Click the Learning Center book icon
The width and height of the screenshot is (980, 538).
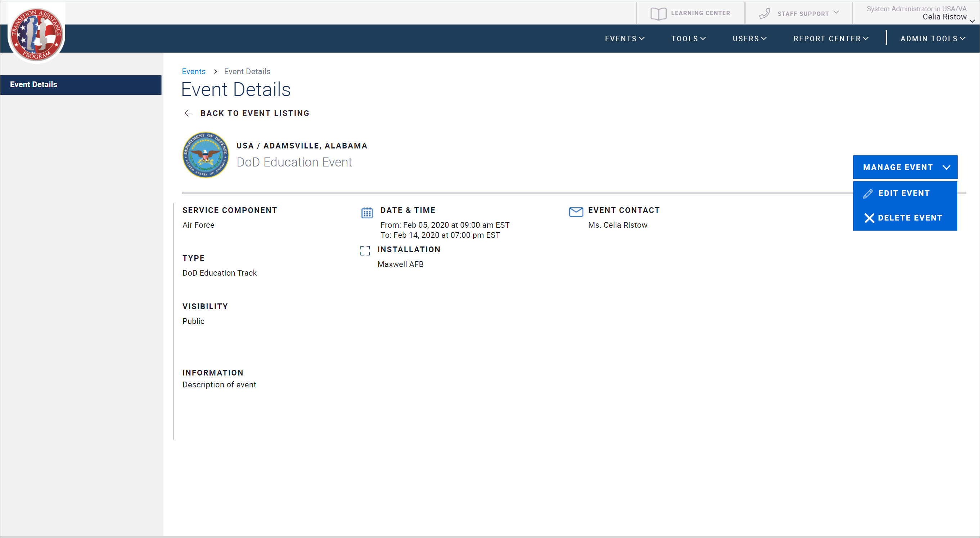tap(658, 13)
